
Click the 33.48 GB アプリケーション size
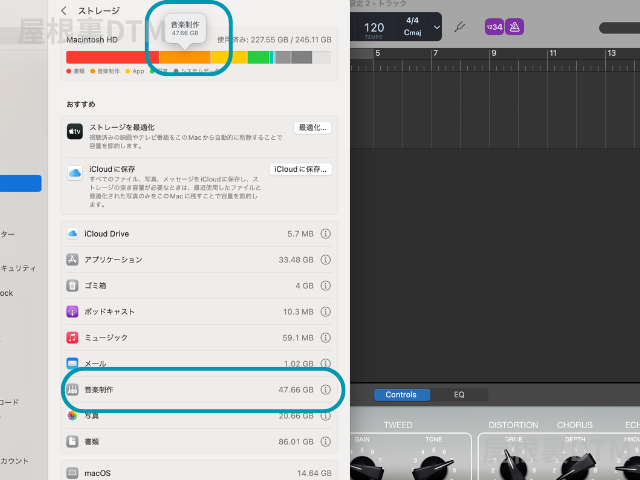coord(296,260)
